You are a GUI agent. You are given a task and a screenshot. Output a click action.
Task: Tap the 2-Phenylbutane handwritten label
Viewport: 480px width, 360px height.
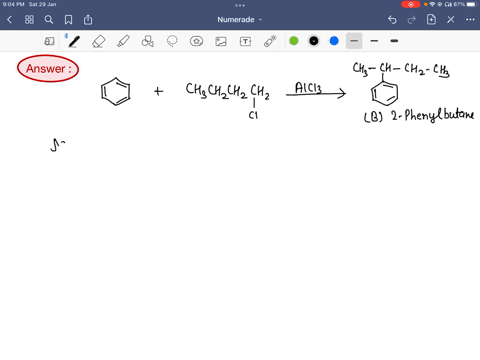(432, 115)
